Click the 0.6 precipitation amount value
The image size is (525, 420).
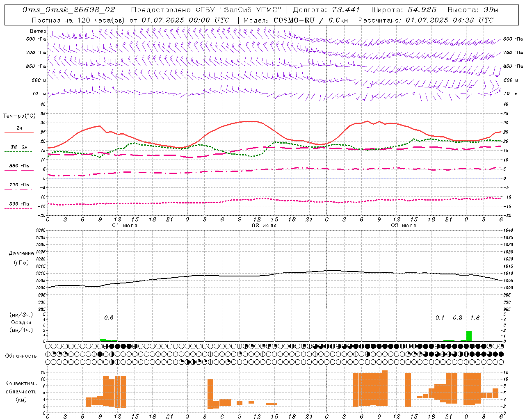(x=109, y=317)
